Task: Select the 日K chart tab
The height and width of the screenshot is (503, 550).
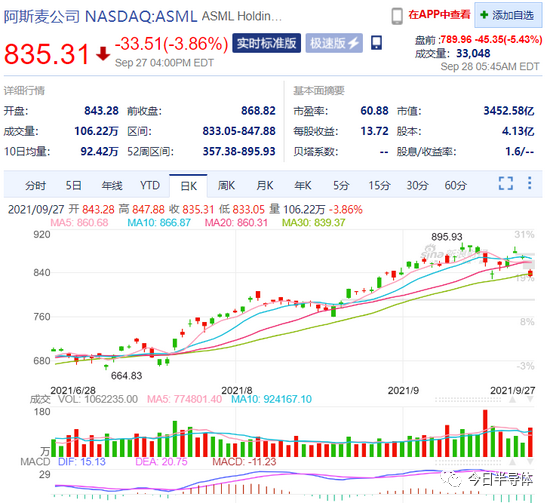Action: [x=188, y=186]
